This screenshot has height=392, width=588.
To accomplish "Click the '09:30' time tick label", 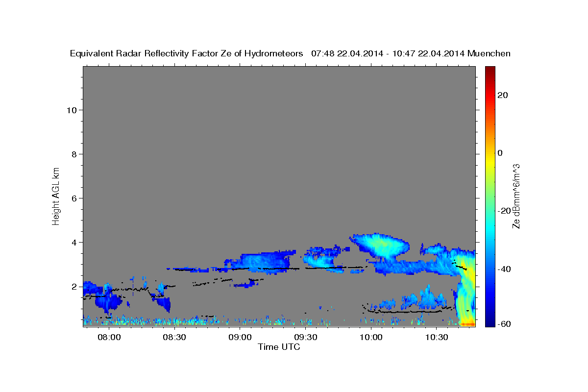I will pos(305,338).
